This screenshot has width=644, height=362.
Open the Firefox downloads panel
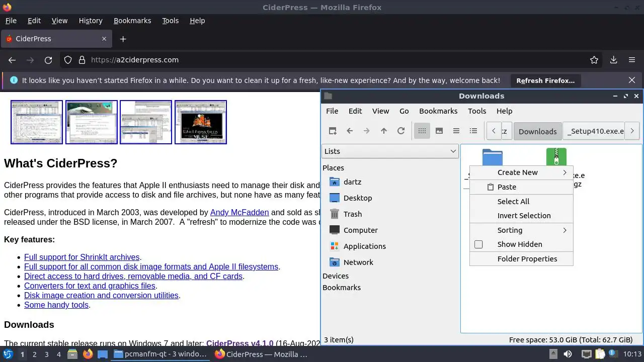point(614,60)
